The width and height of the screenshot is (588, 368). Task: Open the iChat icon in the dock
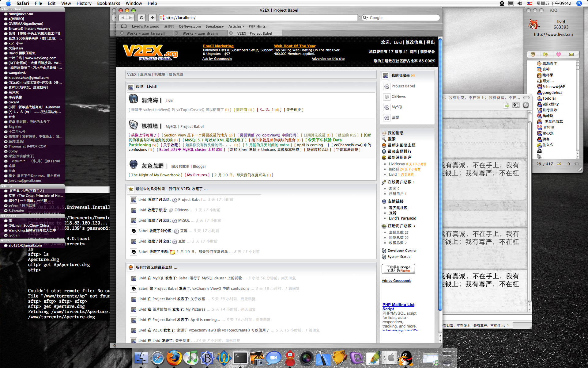pos(273,358)
